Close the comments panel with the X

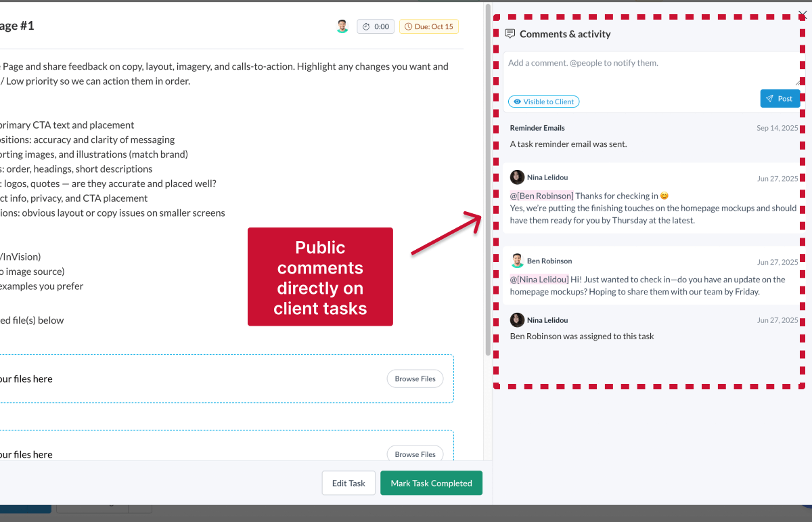coord(803,14)
